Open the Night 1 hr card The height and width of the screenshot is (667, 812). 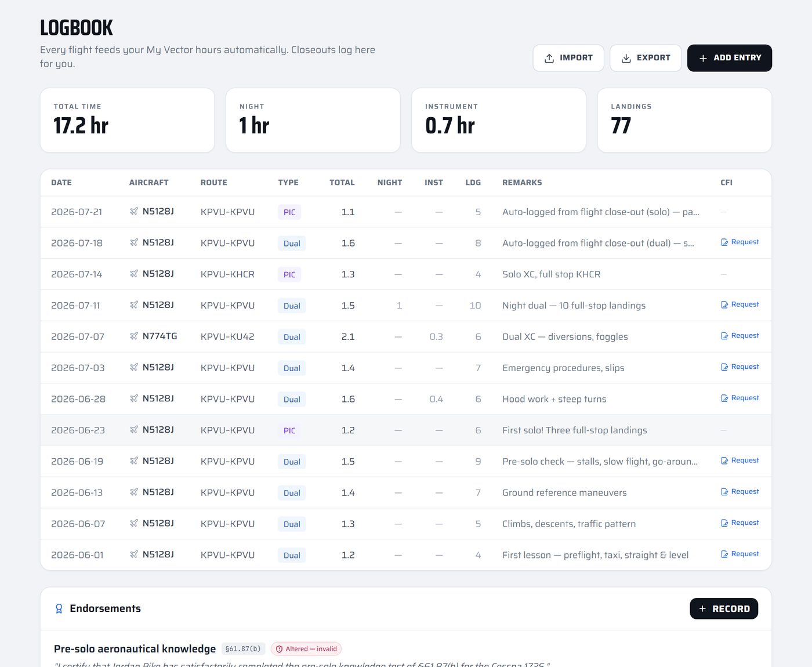(313, 120)
